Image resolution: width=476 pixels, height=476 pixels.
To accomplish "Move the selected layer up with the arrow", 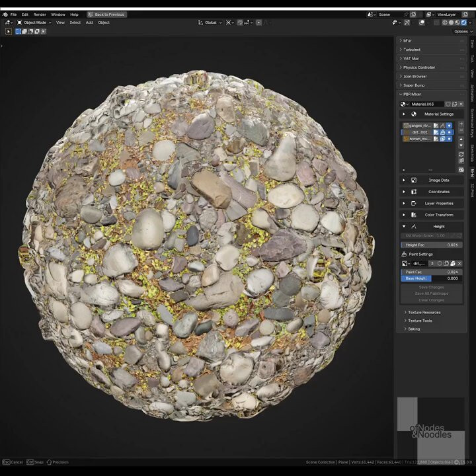I will click(x=461, y=140).
